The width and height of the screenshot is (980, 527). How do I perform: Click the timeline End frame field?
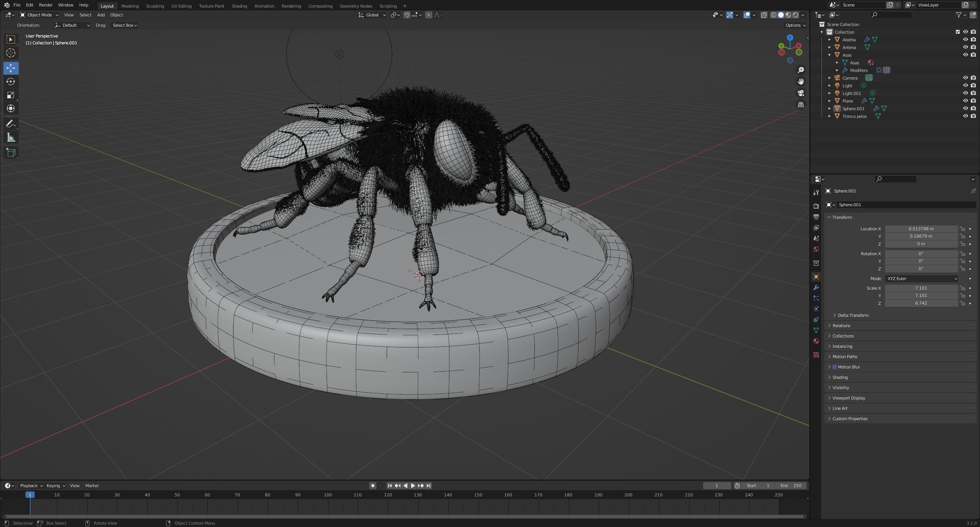791,486
